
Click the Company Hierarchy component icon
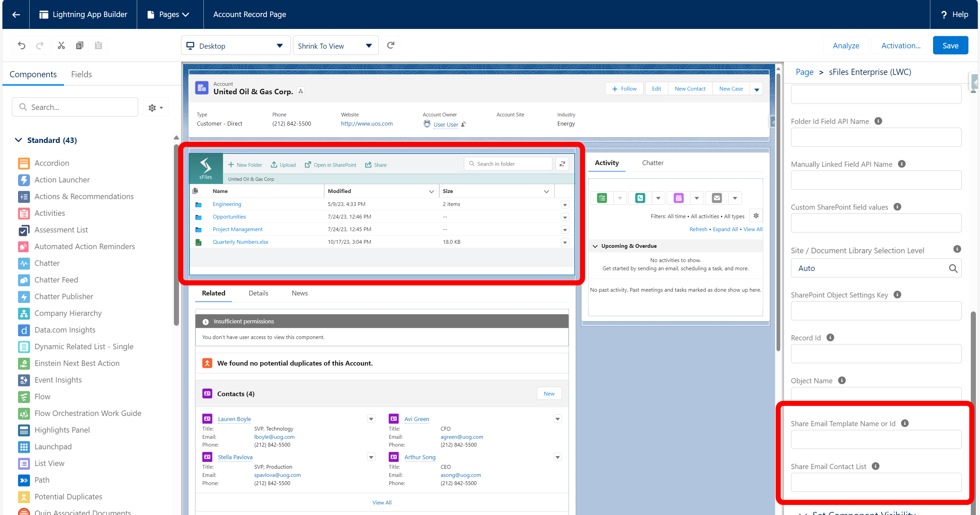pyautogui.click(x=24, y=313)
